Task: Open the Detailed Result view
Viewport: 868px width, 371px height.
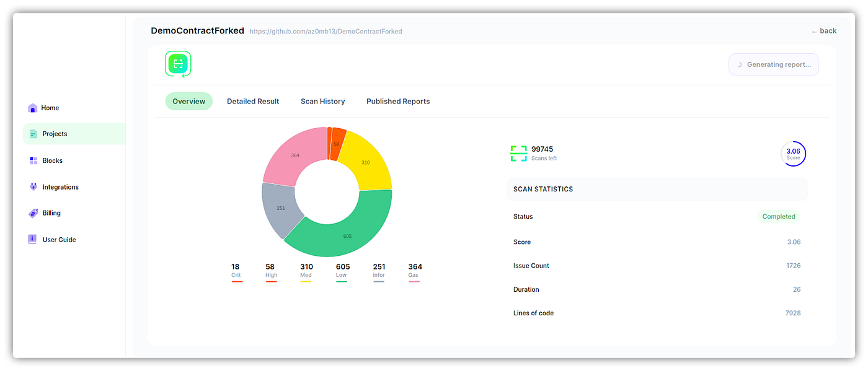Action: [x=253, y=101]
